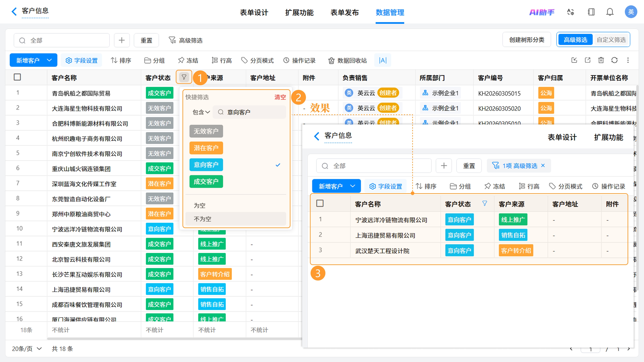Go to 表单发布 tab
Viewport: 644px width, 362px height.
pos(344,12)
